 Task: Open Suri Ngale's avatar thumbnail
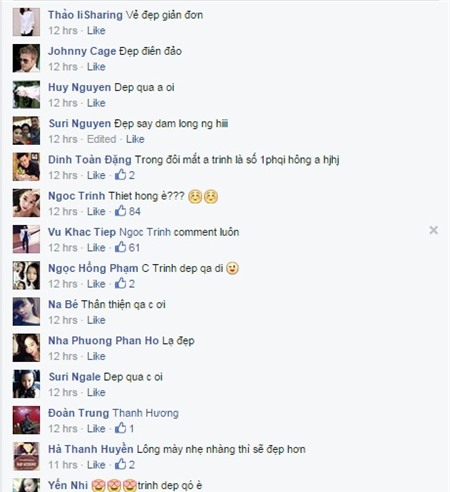(26, 384)
